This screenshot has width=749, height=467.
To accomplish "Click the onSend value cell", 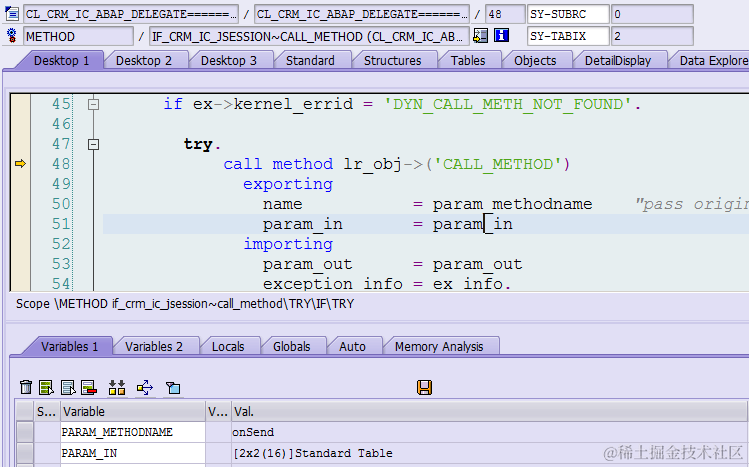I will [x=490, y=432].
